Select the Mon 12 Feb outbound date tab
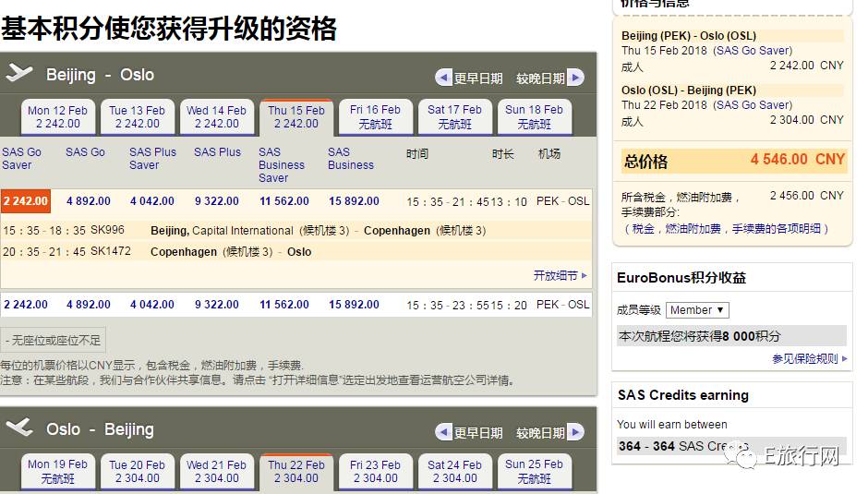This screenshot has width=868, height=494. click(57, 117)
